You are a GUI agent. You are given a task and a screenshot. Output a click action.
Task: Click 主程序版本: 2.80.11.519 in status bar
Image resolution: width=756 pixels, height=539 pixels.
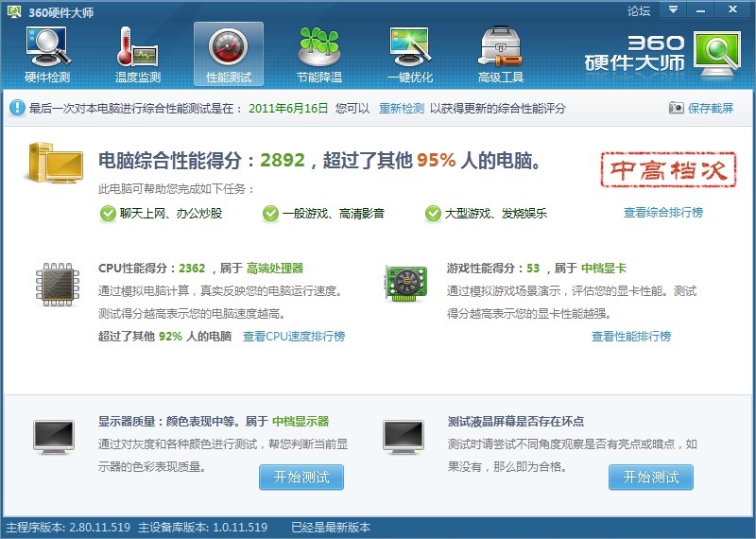click(68, 527)
